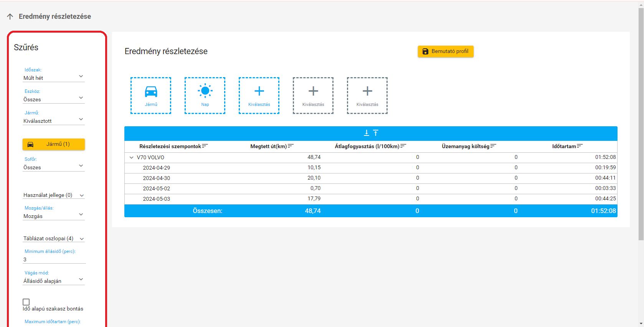Select the Jármű car grouping tile
This screenshot has width=644, height=327.
151,96
